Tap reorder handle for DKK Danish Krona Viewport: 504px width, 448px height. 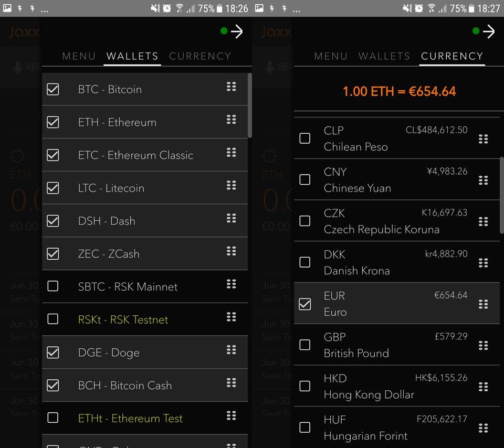pos(484,263)
